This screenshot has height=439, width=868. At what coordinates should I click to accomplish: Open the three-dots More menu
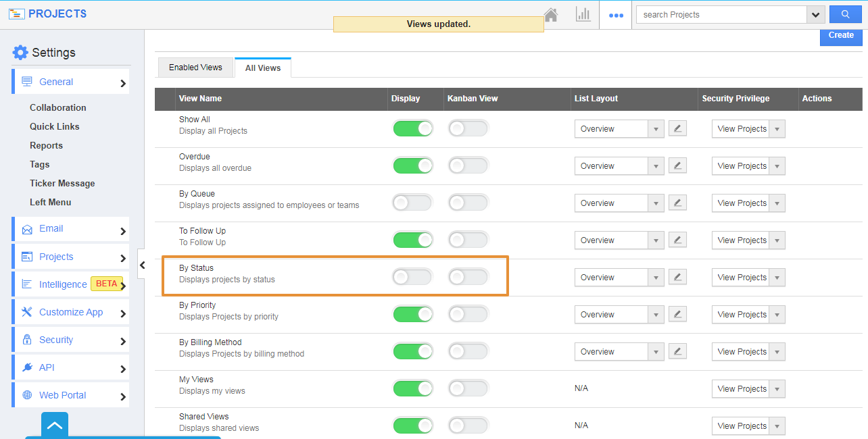tap(616, 15)
